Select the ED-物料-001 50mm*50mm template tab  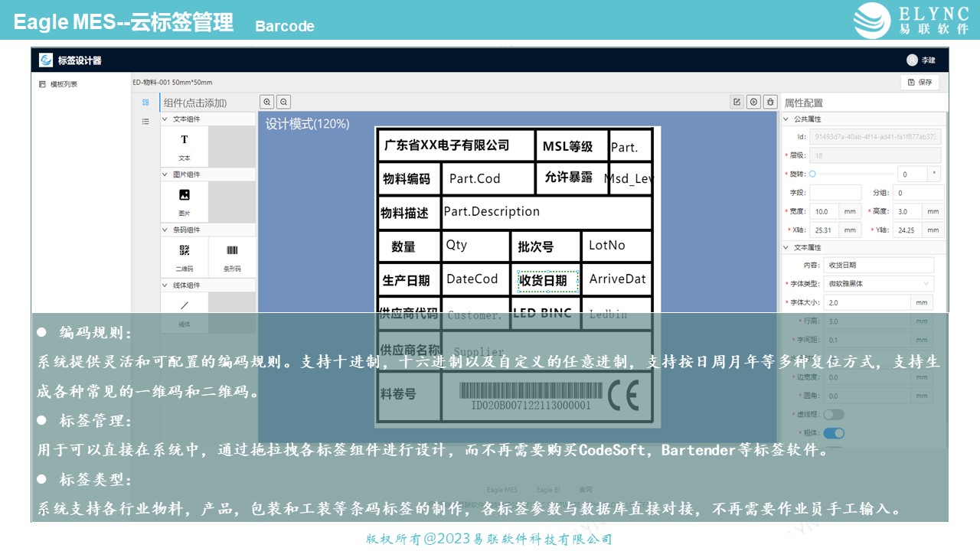coord(172,82)
